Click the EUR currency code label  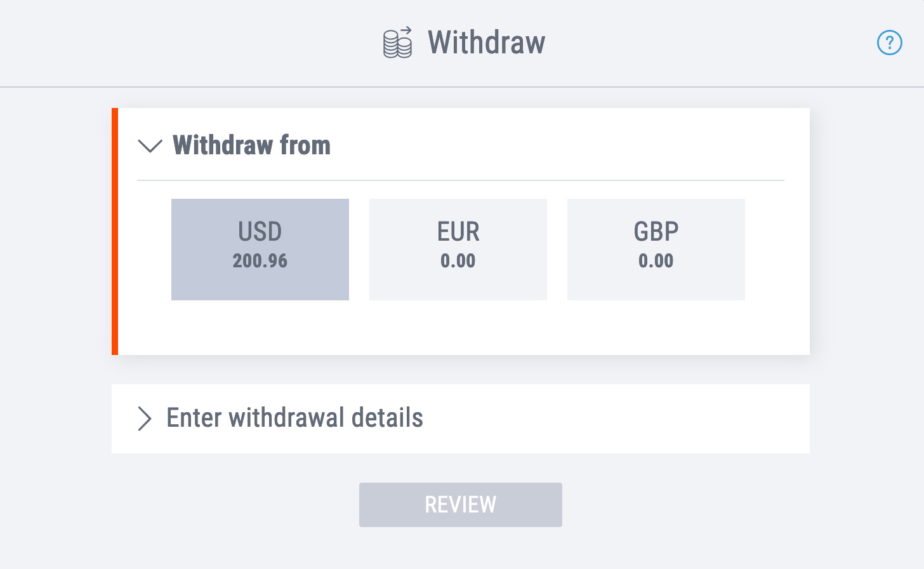tap(458, 232)
